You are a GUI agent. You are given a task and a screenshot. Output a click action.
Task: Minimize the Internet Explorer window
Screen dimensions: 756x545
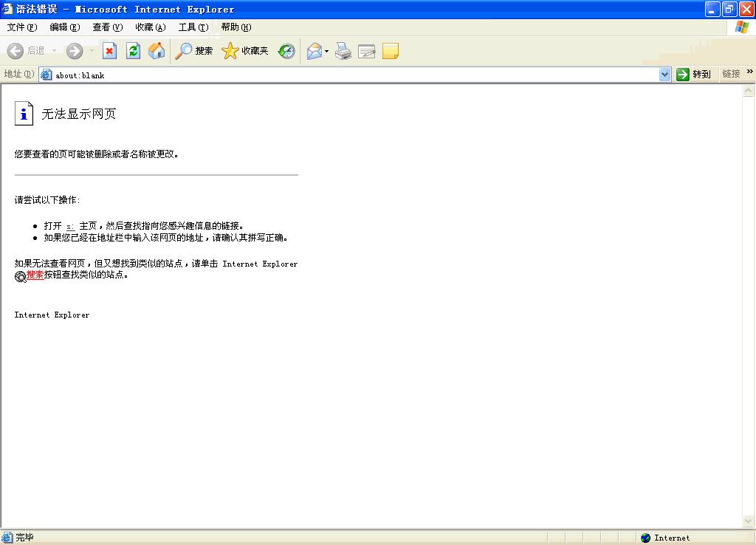point(712,9)
